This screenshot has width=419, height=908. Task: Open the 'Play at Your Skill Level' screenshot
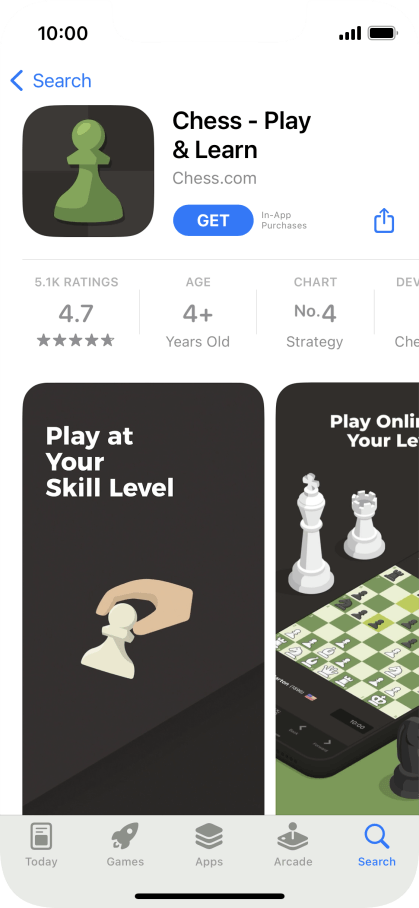[143, 599]
